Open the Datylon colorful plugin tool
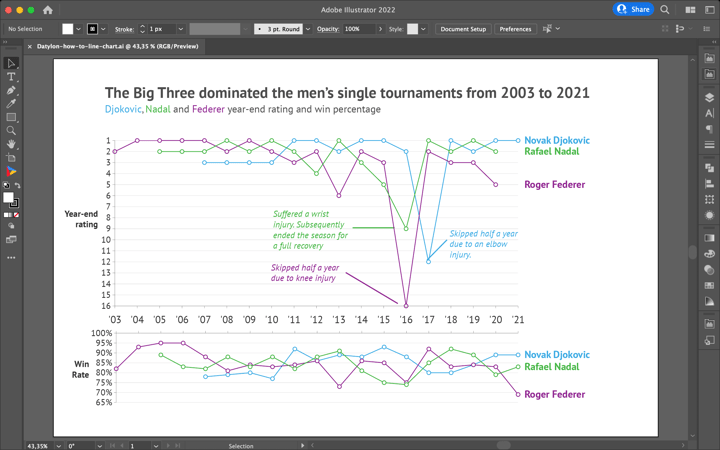Viewport: 720px width, 450px height. click(11, 171)
